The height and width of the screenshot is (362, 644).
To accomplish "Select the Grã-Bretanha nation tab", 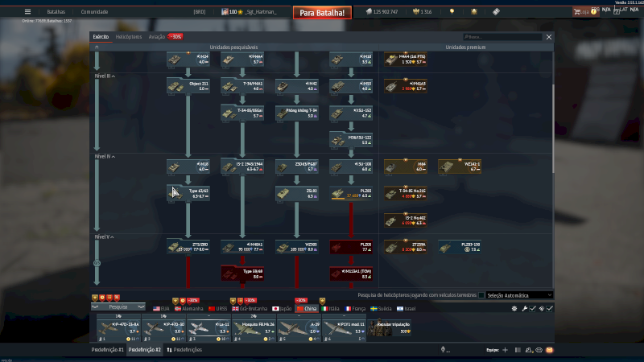I will tap(250, 309).
